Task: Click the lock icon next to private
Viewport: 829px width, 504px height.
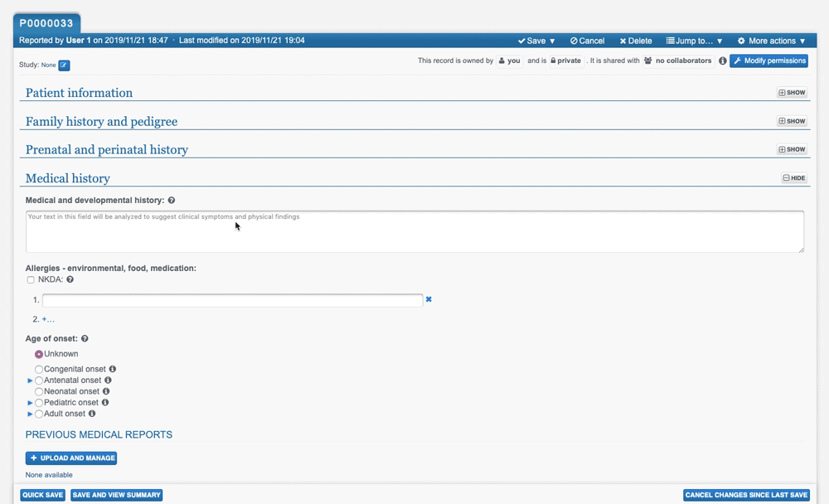Action: [x=553, y=61]
